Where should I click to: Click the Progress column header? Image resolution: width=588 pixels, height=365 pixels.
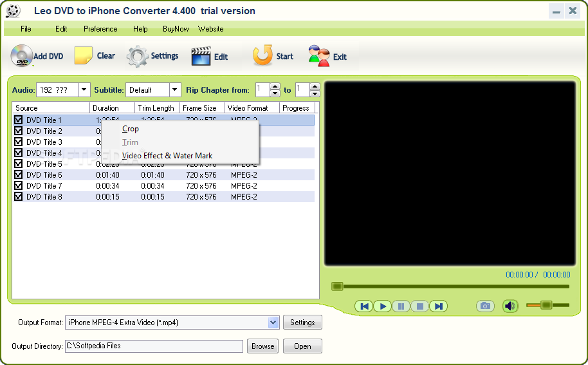pyautogui.click(x=297, y=108)
